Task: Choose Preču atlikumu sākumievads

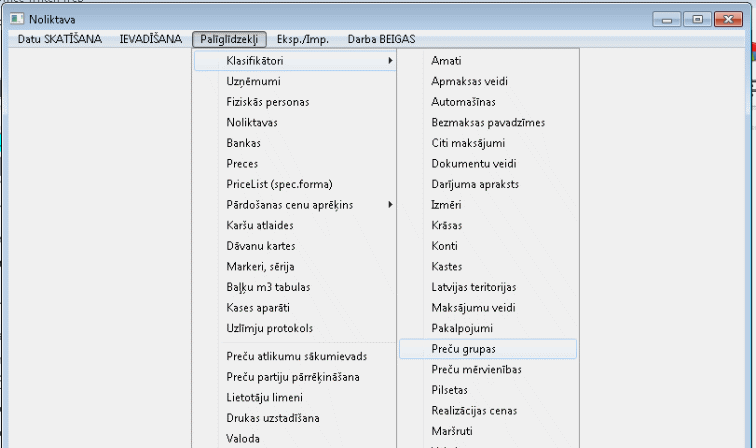Action: 295,356
